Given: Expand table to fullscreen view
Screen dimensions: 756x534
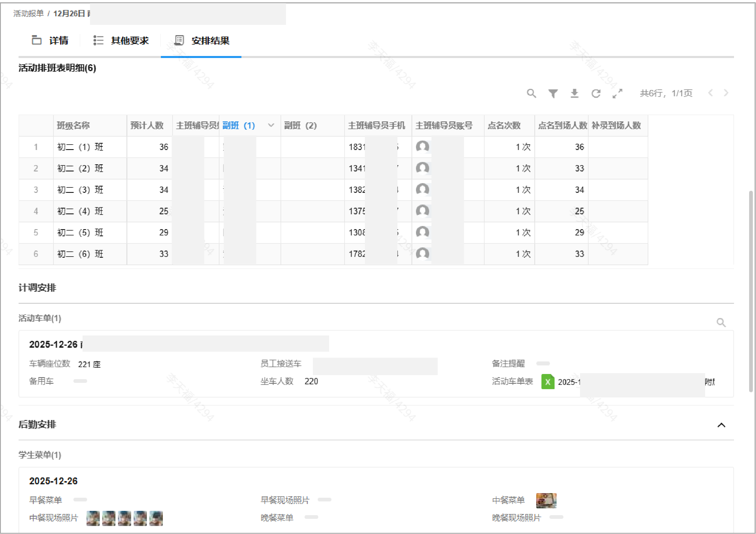Looking at the screenshot, I should (617, 93).
